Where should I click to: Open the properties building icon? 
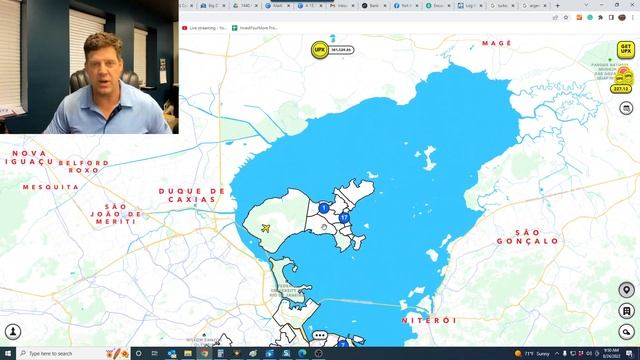pos(626,311)
